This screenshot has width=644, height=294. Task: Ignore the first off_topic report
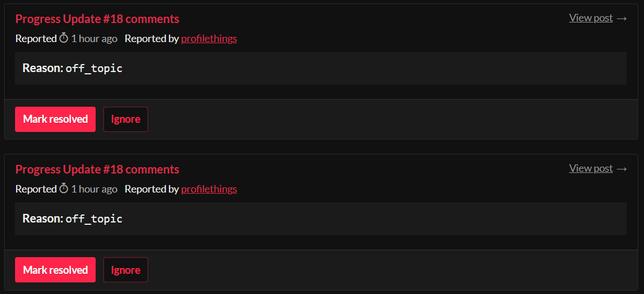tap(125, 119)
